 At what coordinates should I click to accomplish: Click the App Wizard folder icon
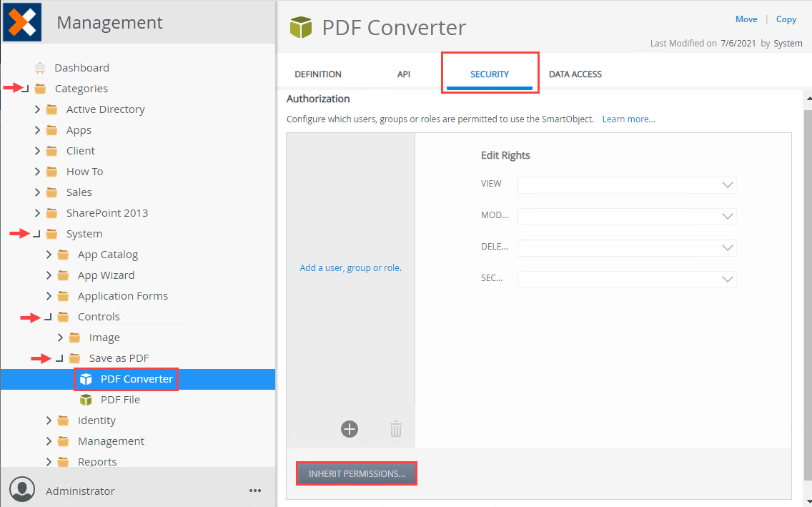click(x=63, y=275)
